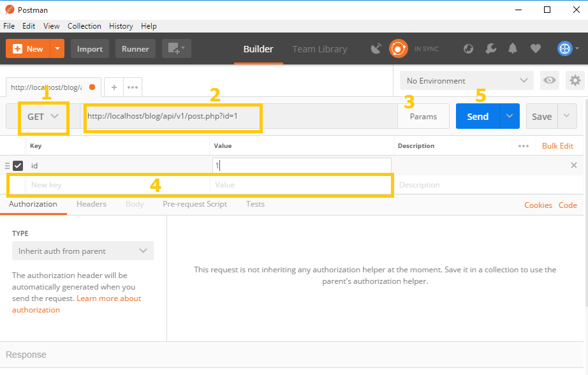This screenshot has height=375, width=588.
Task: Remove the id parameter row
Action: pos(574,165)
